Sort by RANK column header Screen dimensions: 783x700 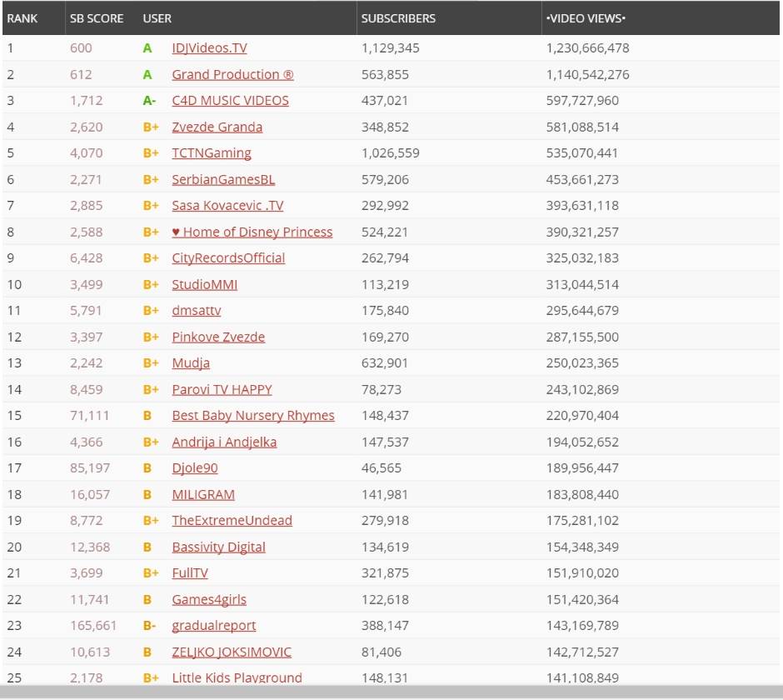[x=23, y=17]
